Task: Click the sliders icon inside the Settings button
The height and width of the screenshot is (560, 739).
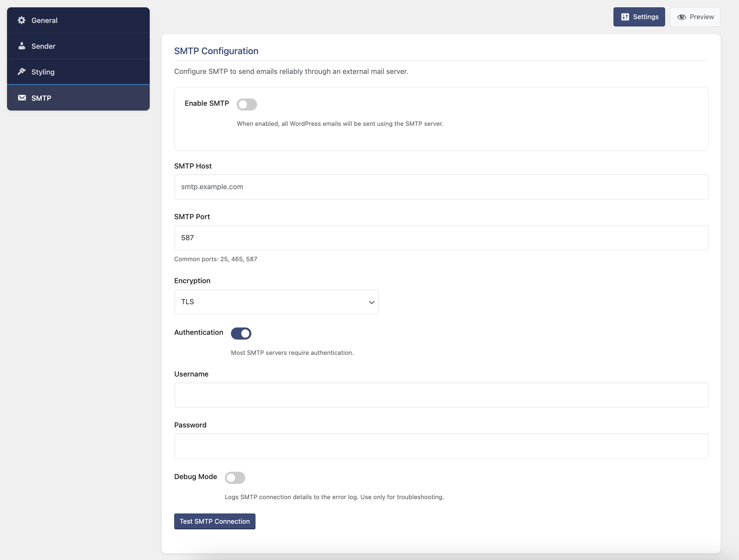Action: (625, 17)
